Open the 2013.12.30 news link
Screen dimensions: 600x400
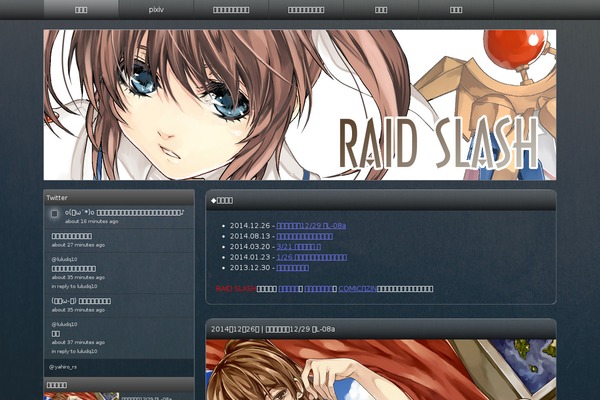pos(292,268)
